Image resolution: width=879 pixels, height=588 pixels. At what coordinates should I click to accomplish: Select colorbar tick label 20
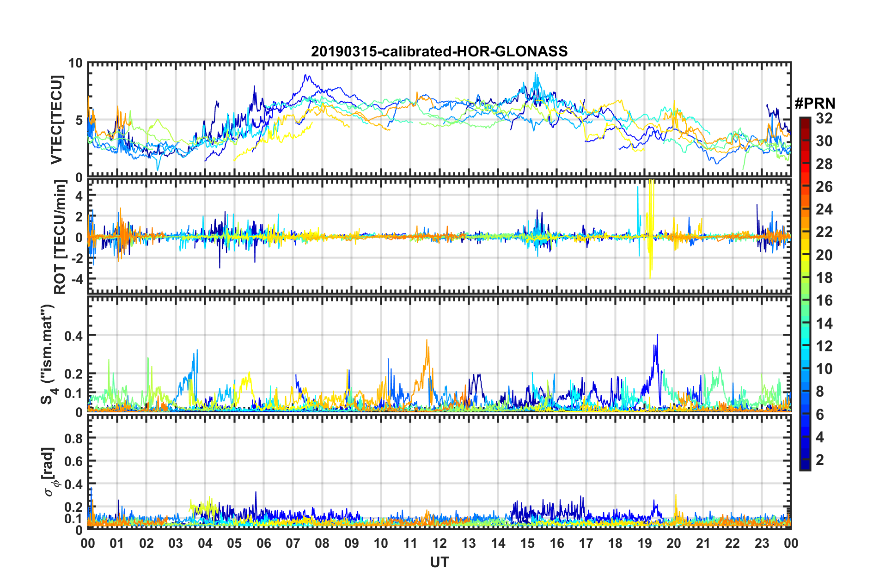(824, 255)
